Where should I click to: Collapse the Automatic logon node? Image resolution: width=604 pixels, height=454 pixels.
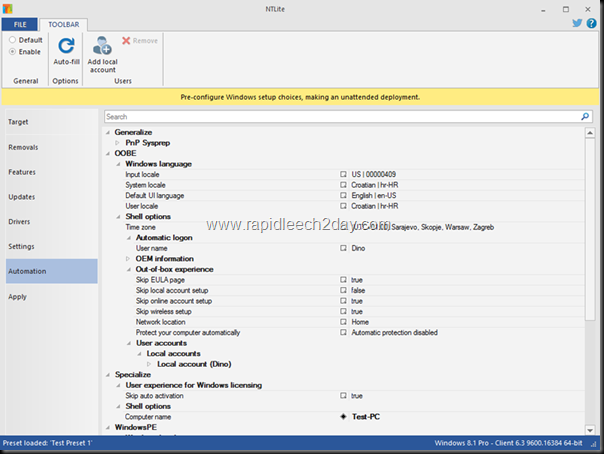click(129, 238)
